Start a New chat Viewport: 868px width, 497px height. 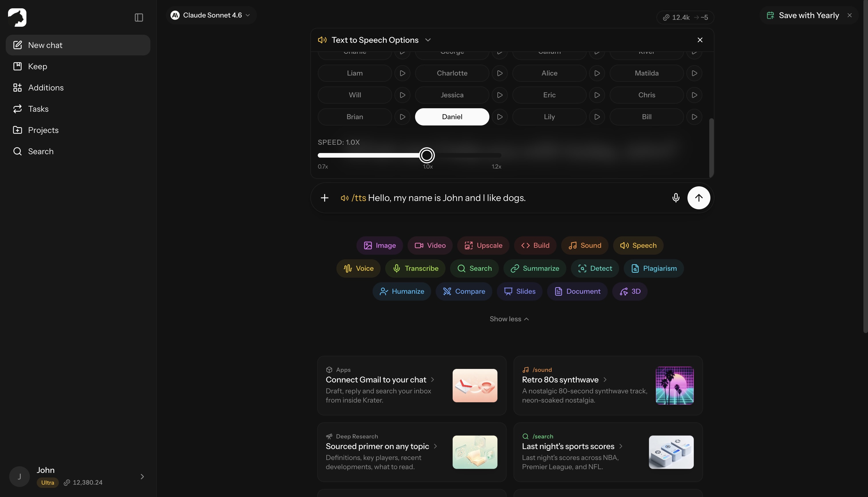(78, 45)
